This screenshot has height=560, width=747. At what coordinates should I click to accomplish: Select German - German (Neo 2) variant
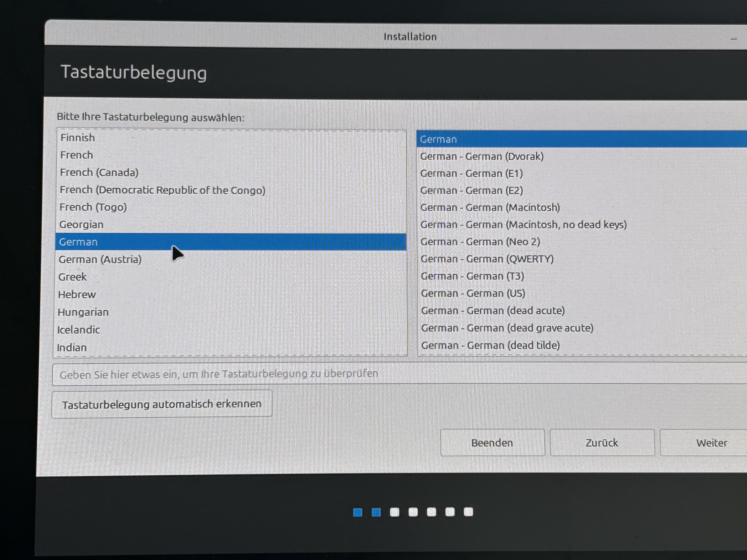[480, 242]
